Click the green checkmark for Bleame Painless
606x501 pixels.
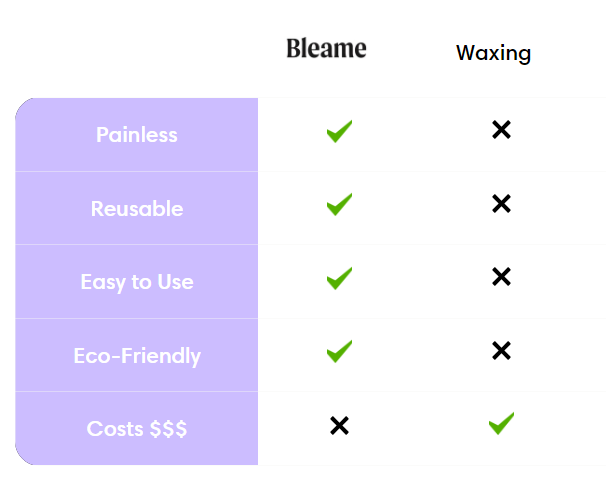[x=339, y=131]
